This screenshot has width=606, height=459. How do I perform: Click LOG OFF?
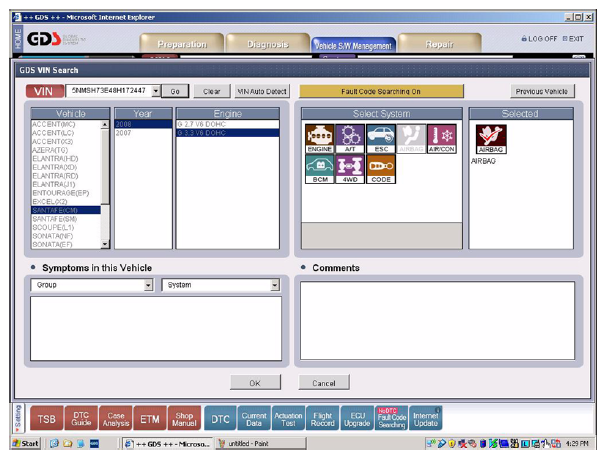coord(539,39)
